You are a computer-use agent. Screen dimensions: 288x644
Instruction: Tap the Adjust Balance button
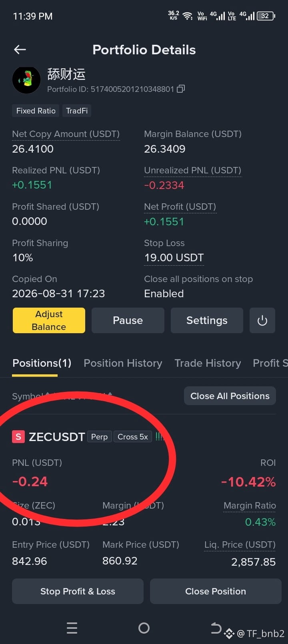click(x=49, y=320)
